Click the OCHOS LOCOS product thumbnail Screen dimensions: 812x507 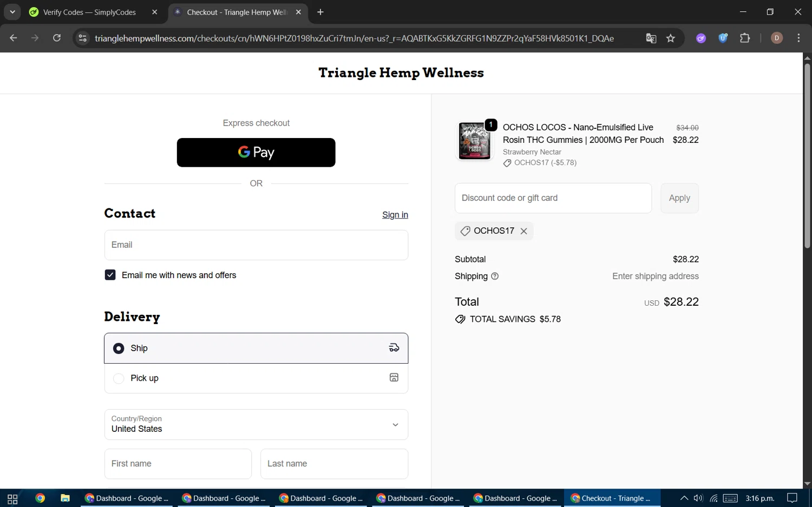[x=475, y=141]
